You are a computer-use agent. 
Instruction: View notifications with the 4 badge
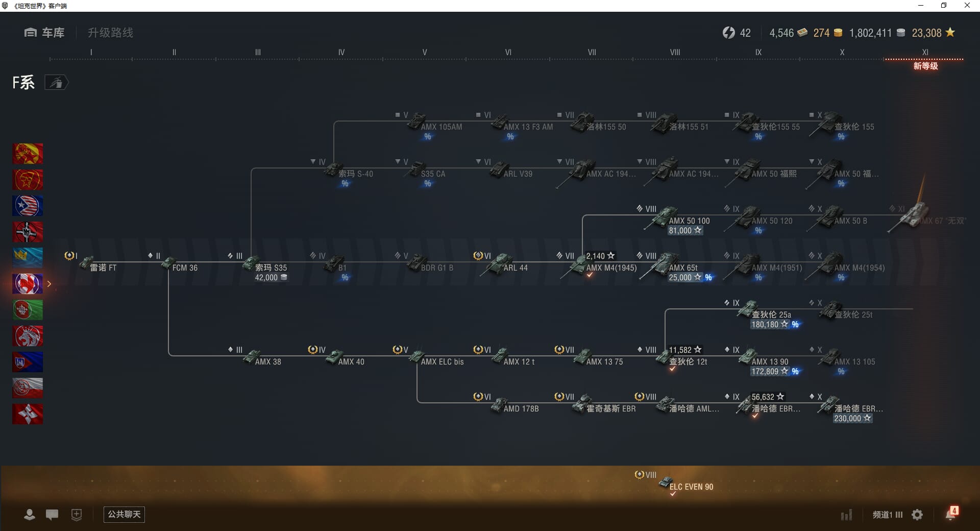(951, 514)
